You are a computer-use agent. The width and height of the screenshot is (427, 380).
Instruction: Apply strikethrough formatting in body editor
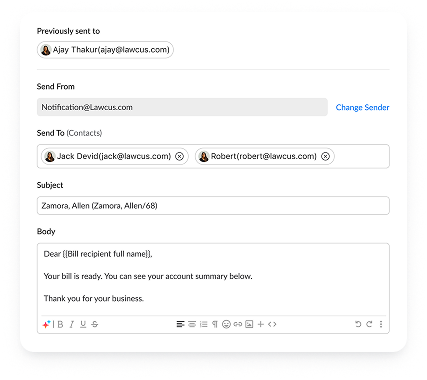(x=95, y=324)
